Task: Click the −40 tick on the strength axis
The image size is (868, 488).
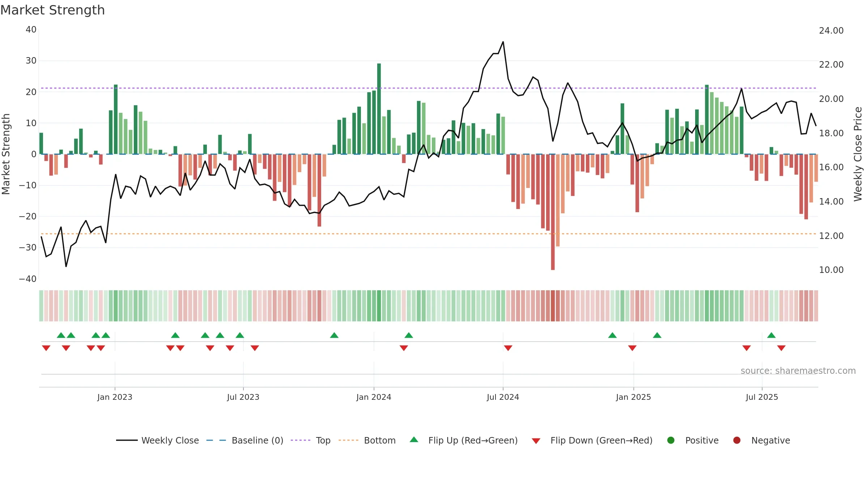Action: coord(27,279)
